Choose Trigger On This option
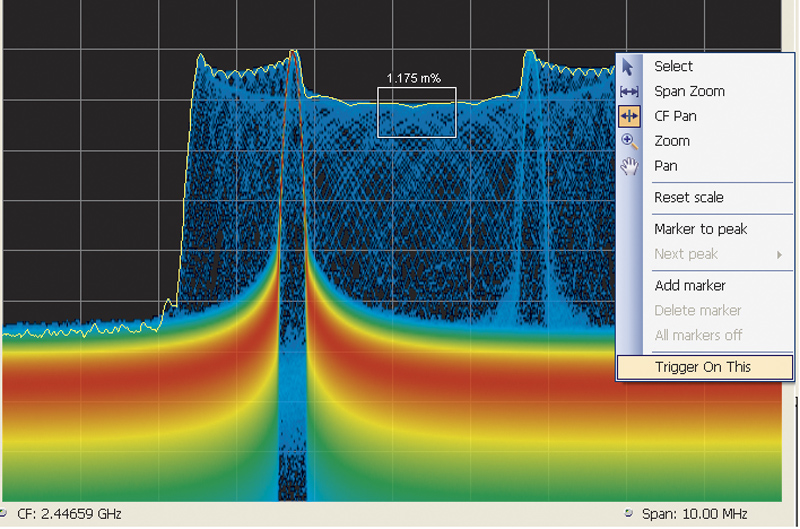Image resolution: width=800 pixels, height=529 pixels. pyautogui.click(x=702, y=367)
